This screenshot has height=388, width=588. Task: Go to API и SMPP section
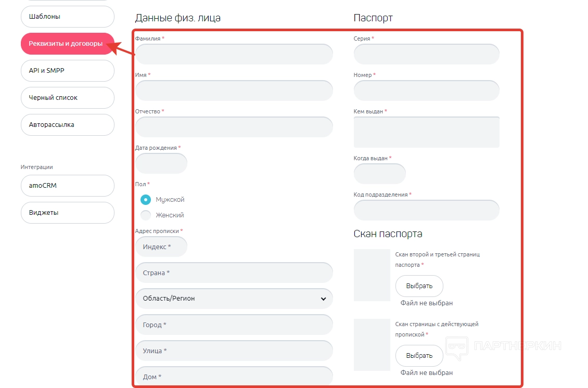pos(67,71)
